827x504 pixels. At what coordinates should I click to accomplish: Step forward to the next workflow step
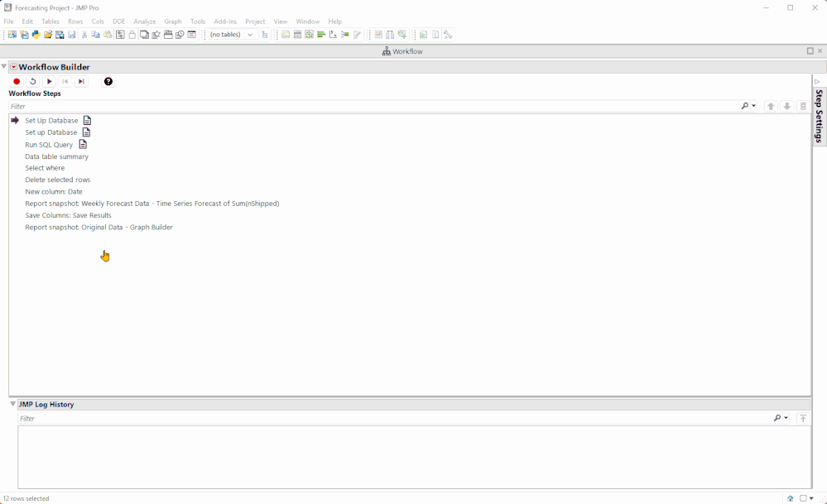coord(80,81)
